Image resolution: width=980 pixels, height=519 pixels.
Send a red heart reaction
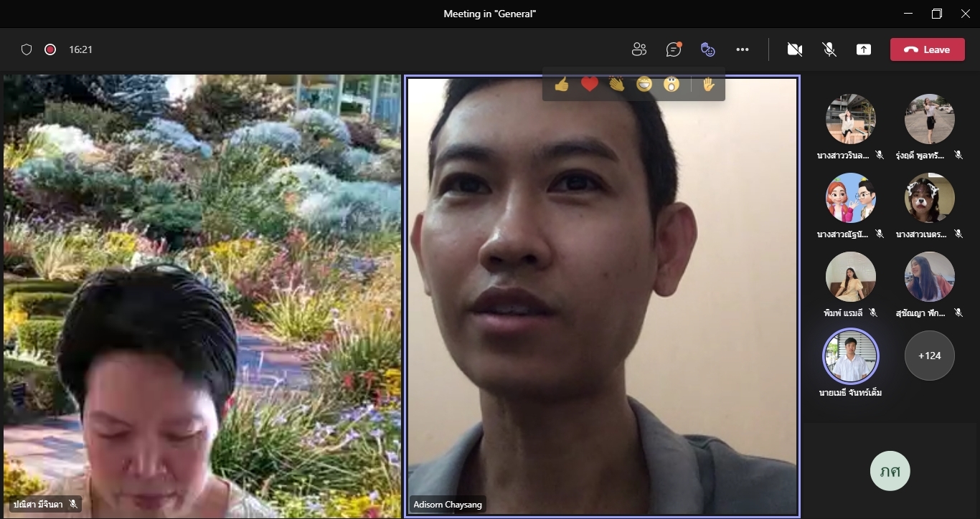click(590, 85)
